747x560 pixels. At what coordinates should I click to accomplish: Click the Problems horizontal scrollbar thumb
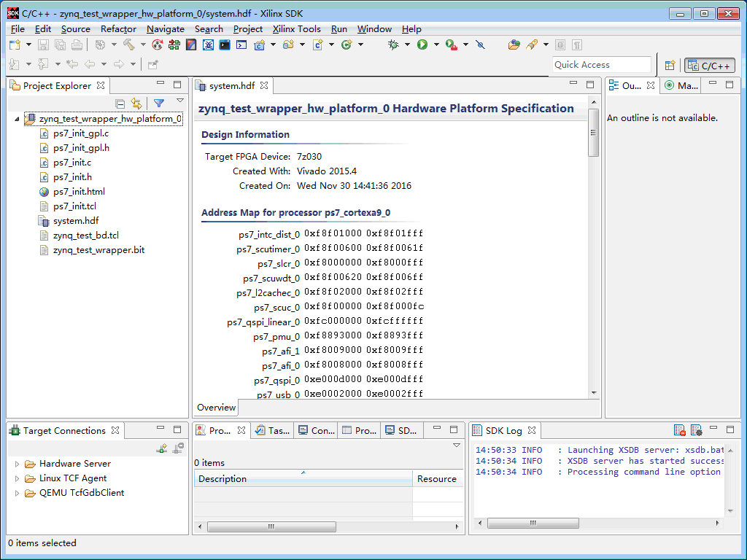point(271,526)
